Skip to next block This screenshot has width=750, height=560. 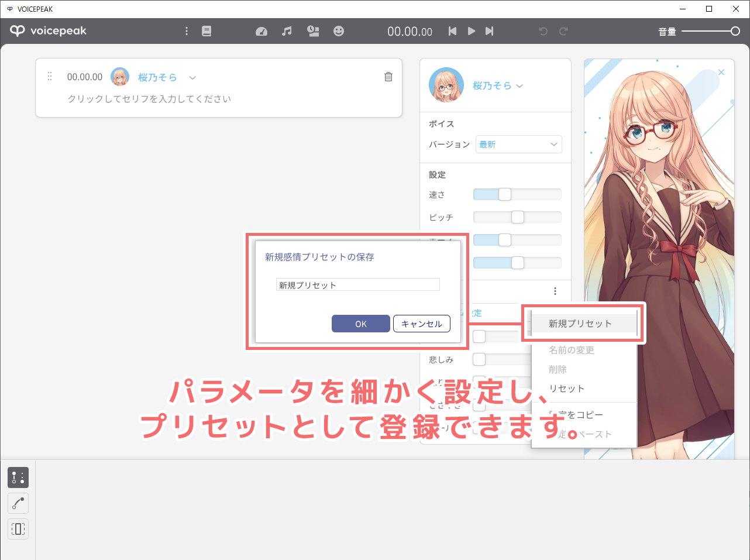pyautogui.click(x=490, y=31)
